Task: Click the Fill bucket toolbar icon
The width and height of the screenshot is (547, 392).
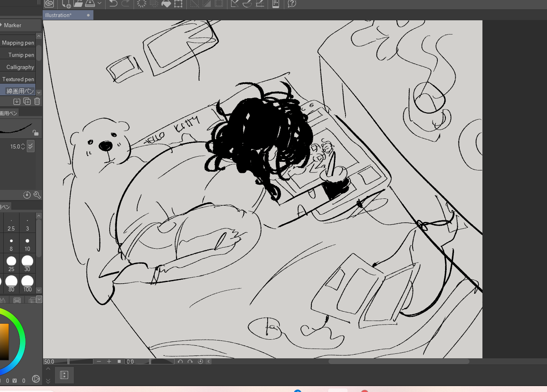Action: (x=166, y=4)
